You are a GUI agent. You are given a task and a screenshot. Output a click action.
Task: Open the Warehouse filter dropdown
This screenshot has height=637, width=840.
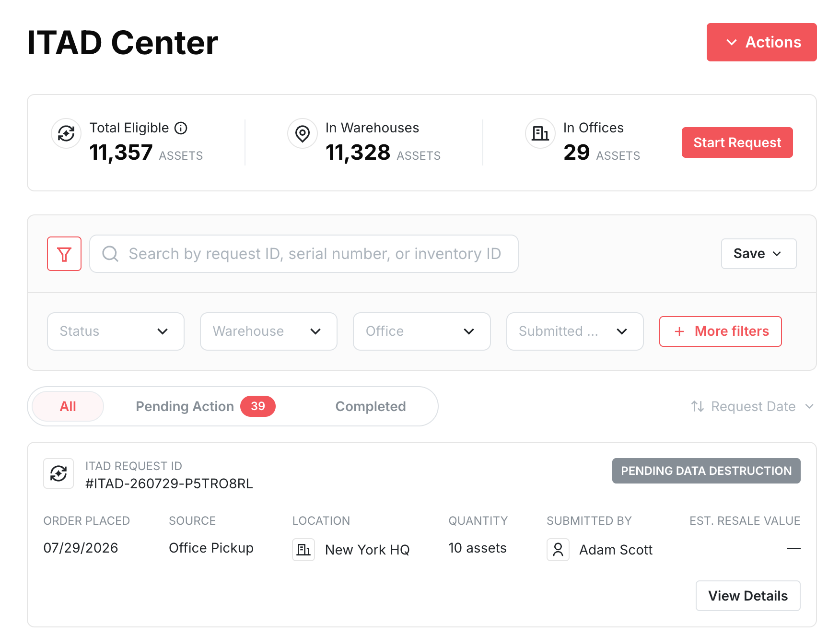[268, 331]
